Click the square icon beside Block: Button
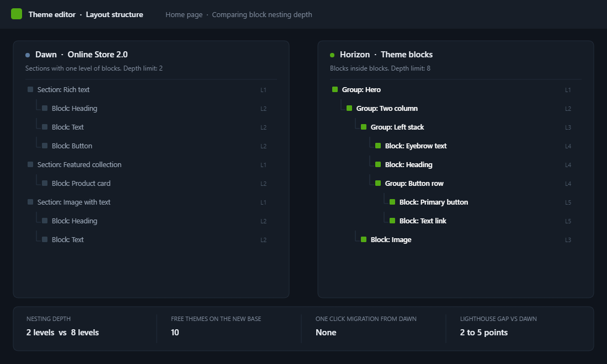Screen dimensions: 607x364 [x=45, y=146]
